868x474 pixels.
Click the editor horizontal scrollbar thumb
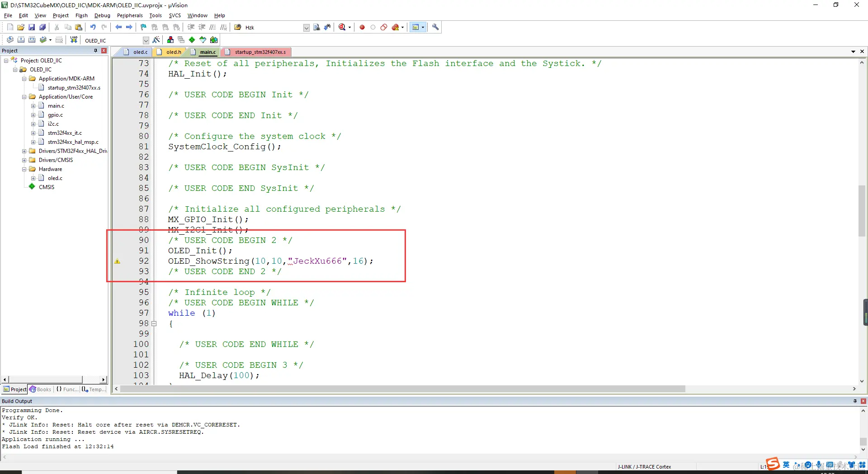coord(403,389)
